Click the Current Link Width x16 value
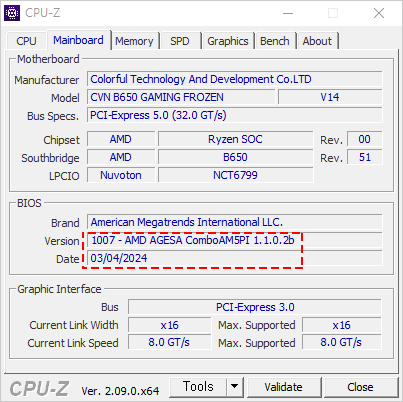 tap(170, 325)
